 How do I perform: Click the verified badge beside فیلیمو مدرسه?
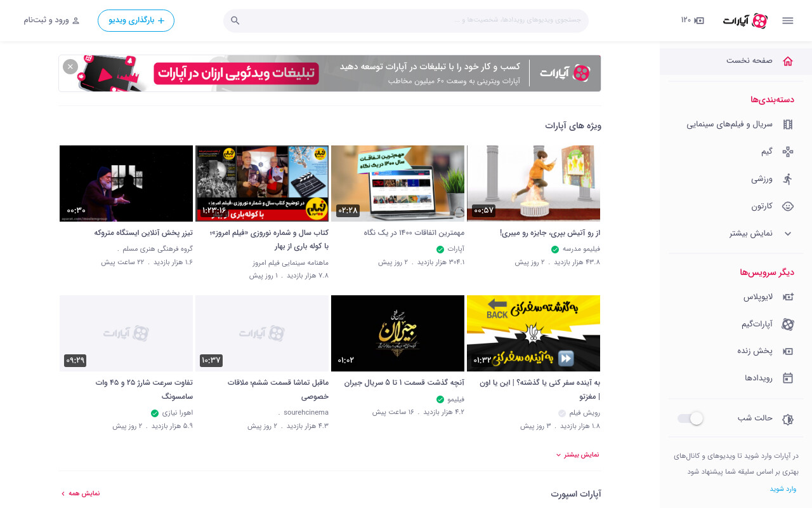555,250
